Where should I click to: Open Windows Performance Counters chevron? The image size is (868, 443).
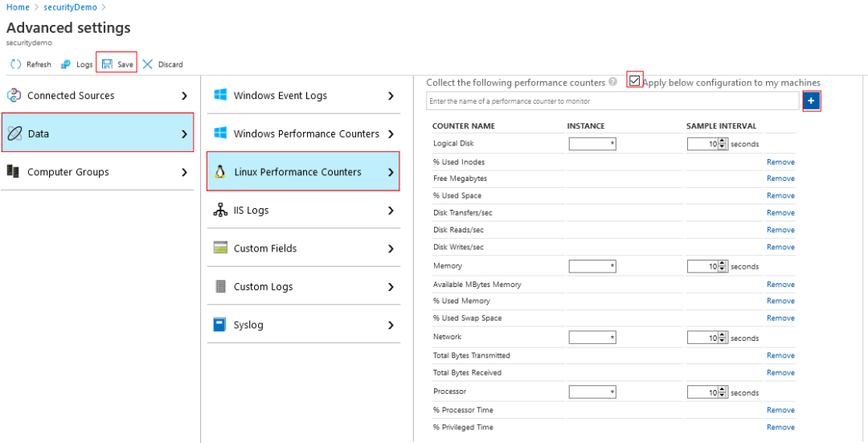click(391, 134)
